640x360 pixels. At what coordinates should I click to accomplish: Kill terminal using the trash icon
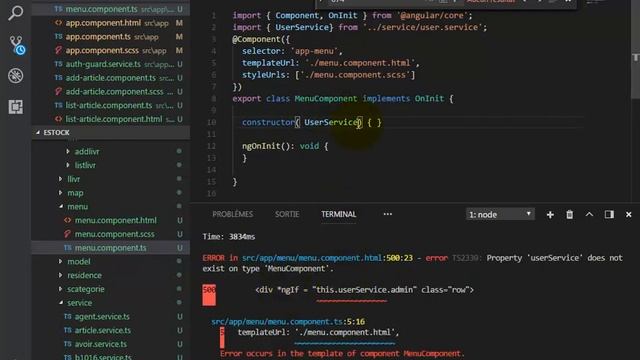coord(569,215)
